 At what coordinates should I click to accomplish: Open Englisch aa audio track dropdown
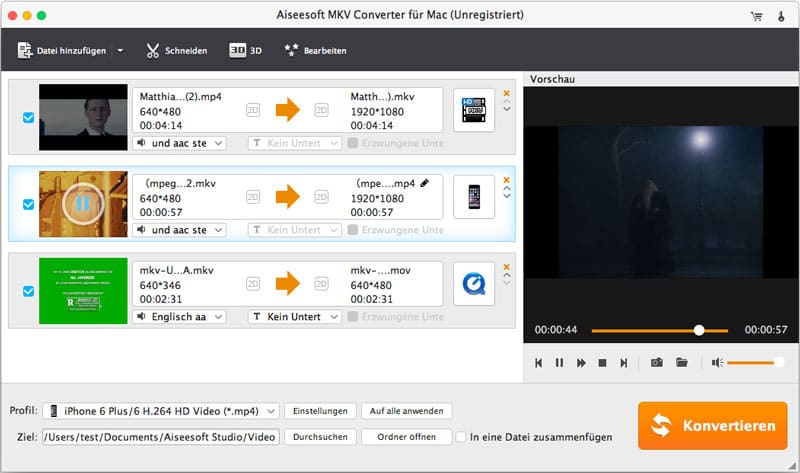[179, 317]
